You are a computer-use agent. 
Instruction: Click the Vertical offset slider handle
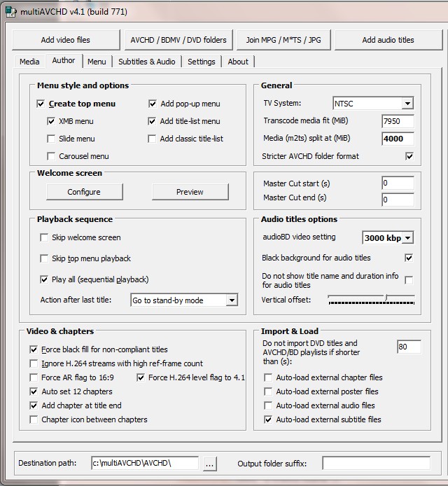[386, 298]
